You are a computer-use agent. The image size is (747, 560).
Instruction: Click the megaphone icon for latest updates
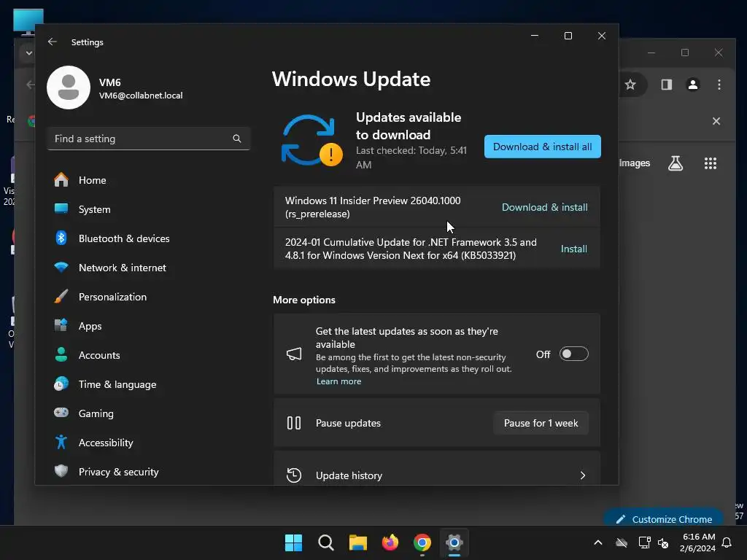coord(294,354)
